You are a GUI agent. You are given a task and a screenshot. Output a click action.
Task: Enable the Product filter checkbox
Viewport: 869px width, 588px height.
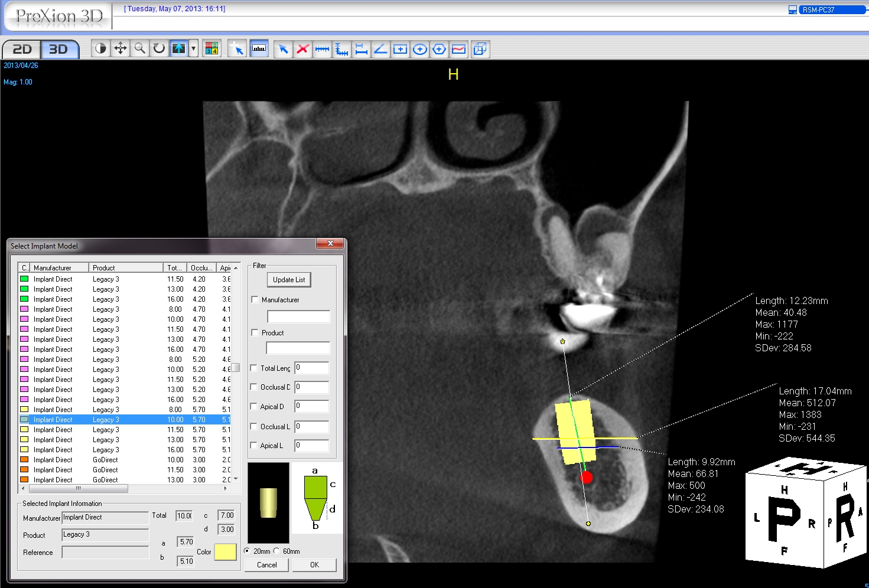255,332
